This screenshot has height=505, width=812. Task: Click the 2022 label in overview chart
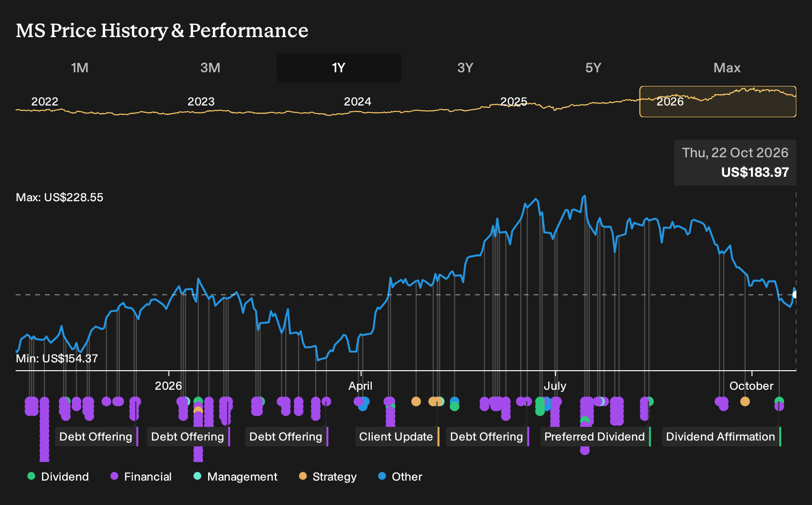click(x=44, y=102)
